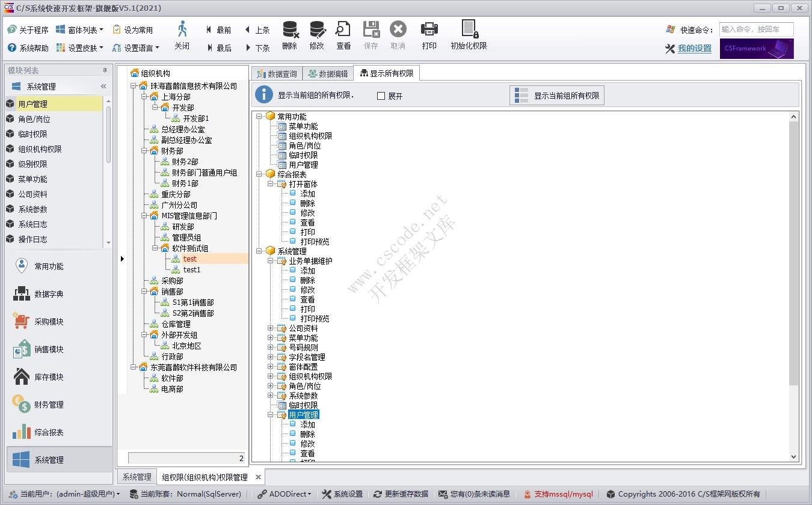Image resolution: width=812 pixels, height=505 pixels.
Task: Select the 删除 toolbar icon
Action: pyautogui.click(x=289, y=35)
